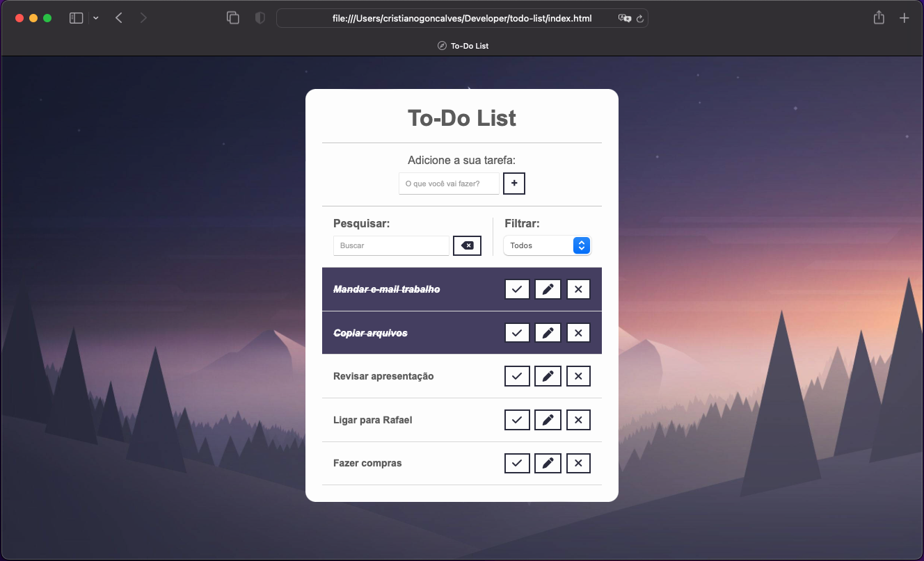The image size is (924, 561).
Task: Toggle completion for 'Ligar para Rafael'
Action: (517, 420)
